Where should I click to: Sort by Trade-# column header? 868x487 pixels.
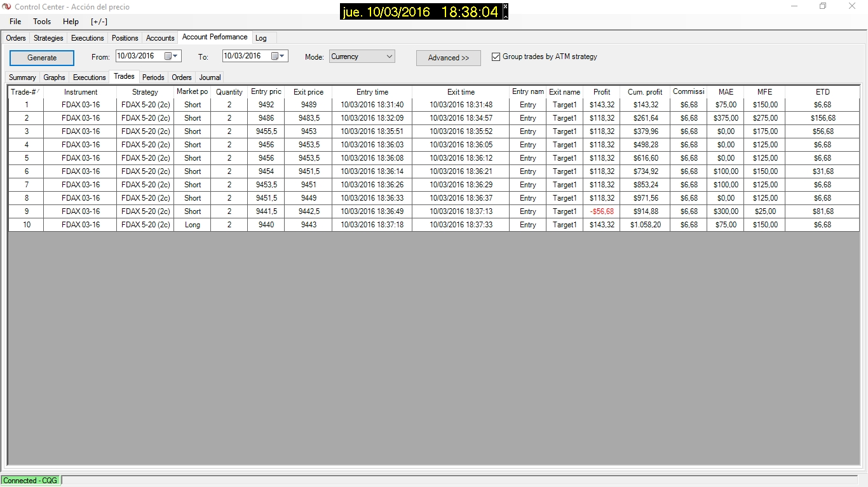pos(25,92)
